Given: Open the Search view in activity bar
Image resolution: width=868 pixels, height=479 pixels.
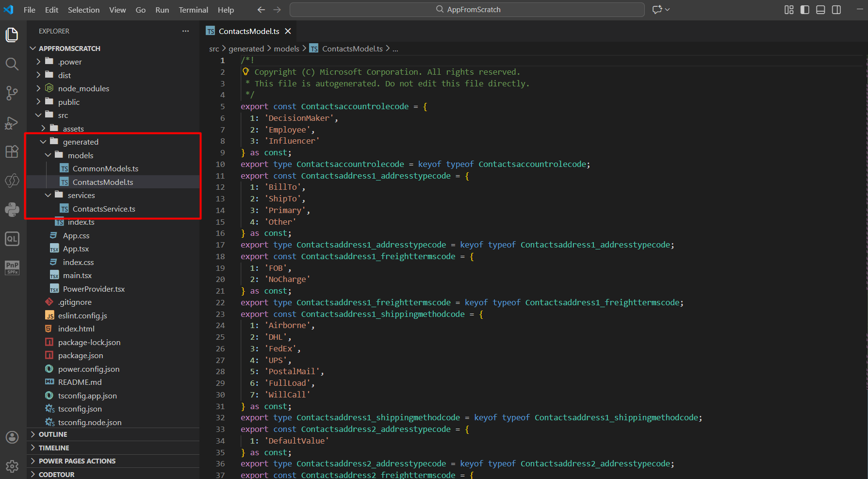Looking at the screenshot, I should [x=12, y=64].
